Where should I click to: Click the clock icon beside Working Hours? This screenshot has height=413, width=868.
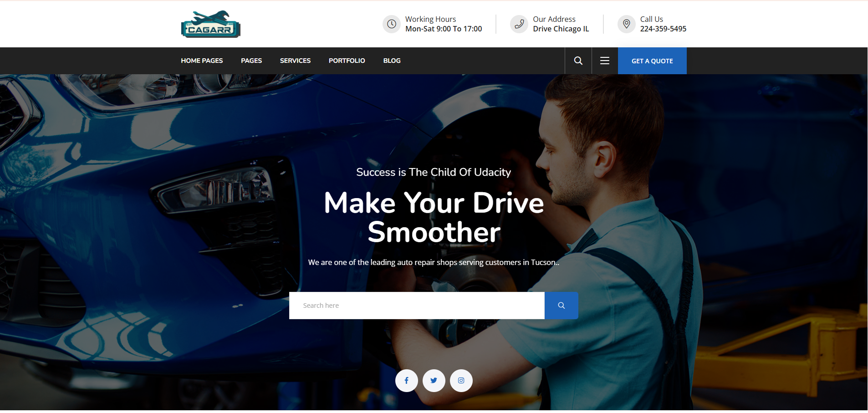pyautogui.click(x=391, y=24)
